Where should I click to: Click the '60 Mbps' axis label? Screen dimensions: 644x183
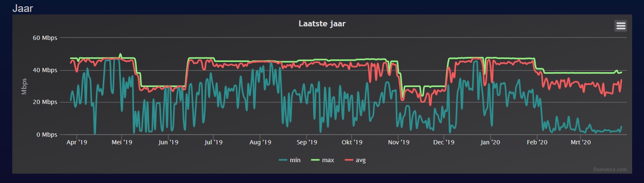(x=45, y=38)
